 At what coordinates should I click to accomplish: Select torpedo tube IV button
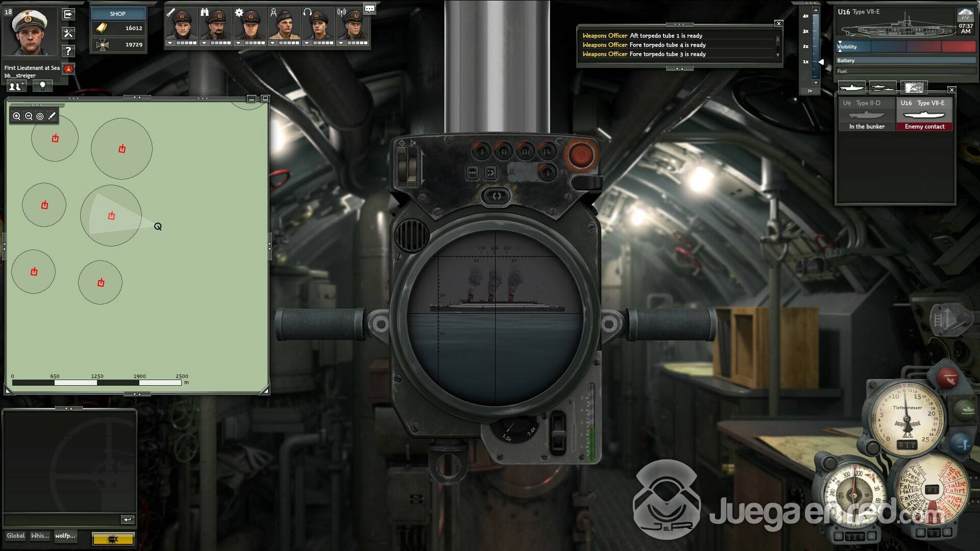tap(547, 152)
